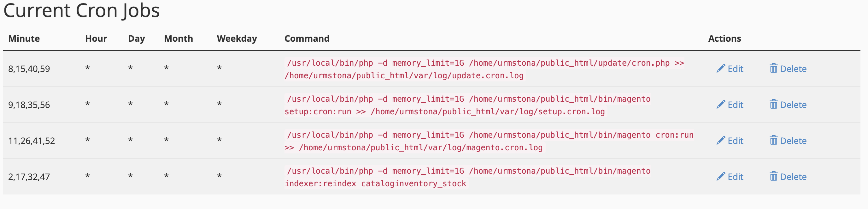Click the Current Cron Jobs heading
The image size is (868, 209).
[82, 11]
